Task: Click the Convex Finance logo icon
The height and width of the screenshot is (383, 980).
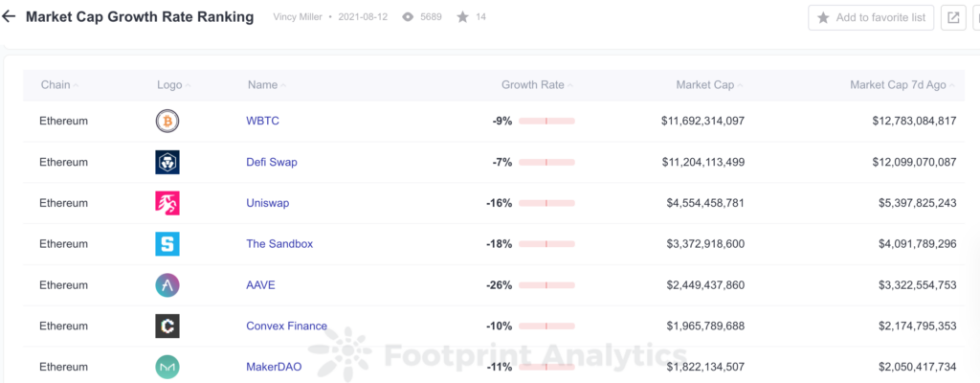Action: [167, 327]
